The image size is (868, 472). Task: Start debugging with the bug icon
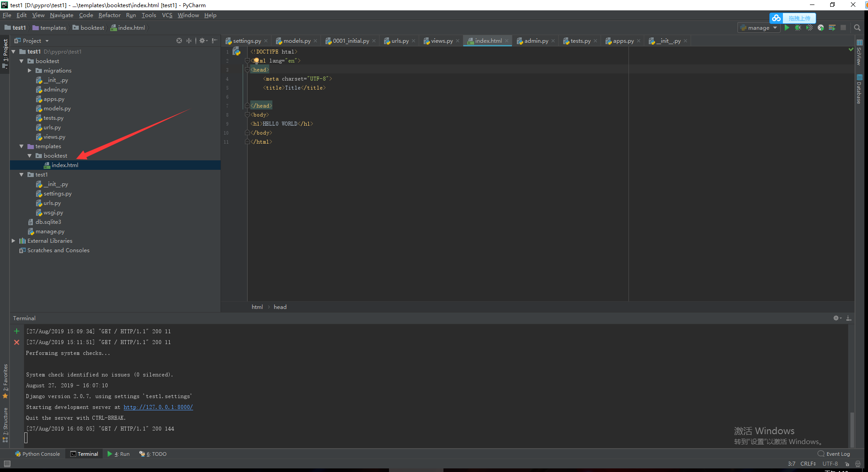[798, 28]
